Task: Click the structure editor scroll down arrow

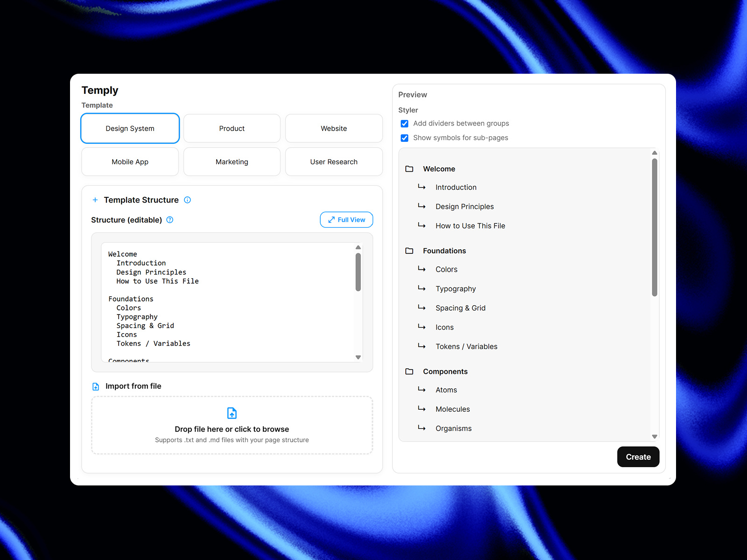Action: coord(358,357)
